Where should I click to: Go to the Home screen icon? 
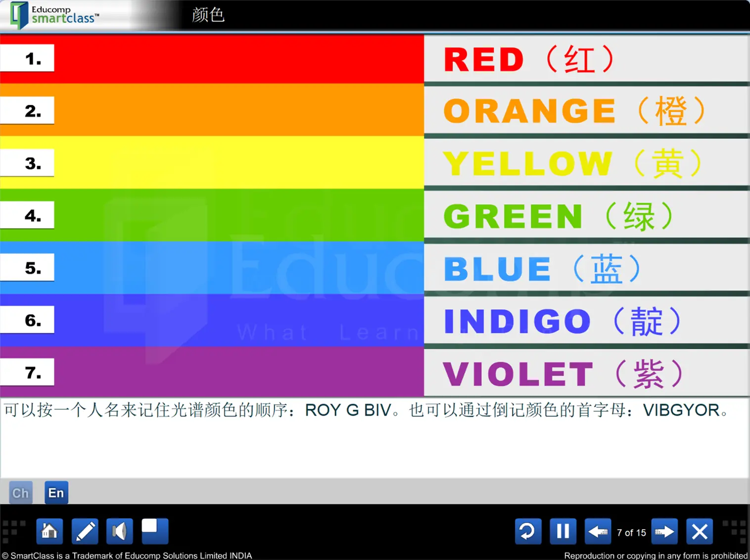[x=49, y=531]
